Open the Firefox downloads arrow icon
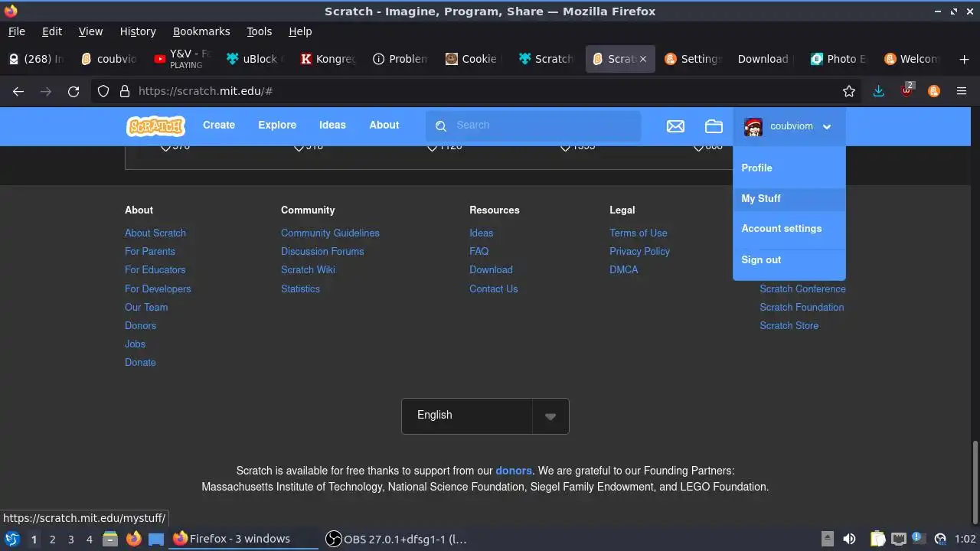 [878, 91]
